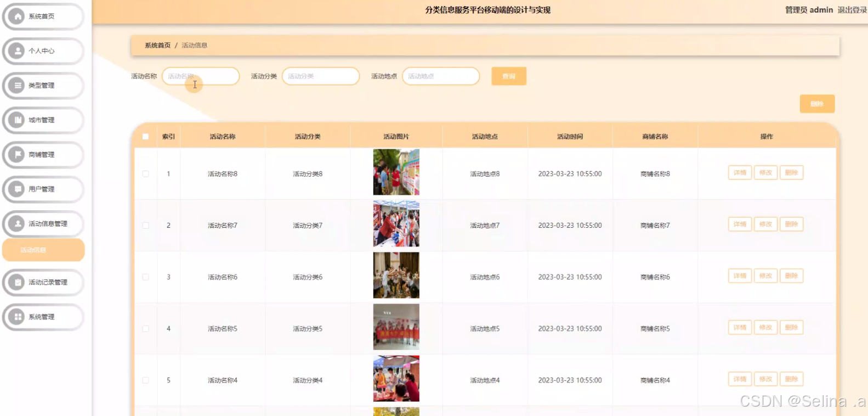Screen dimensions: 868x416
Task: Expand the 类型管理 menu label
Action: click(41, 86)
